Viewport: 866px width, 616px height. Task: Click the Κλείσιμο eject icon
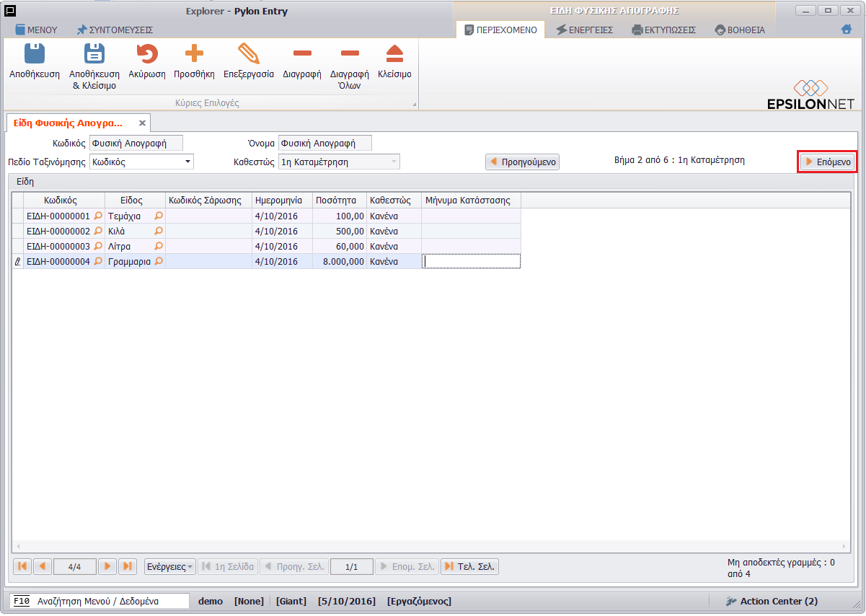(394, 55)
